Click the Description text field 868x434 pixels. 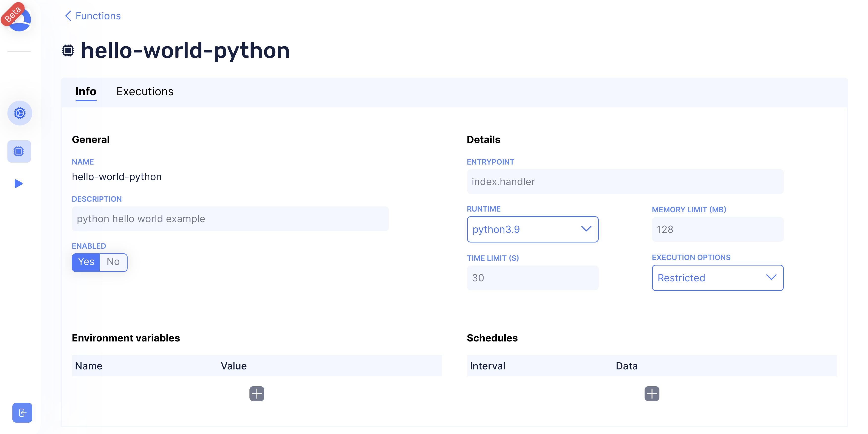(230, 219)
